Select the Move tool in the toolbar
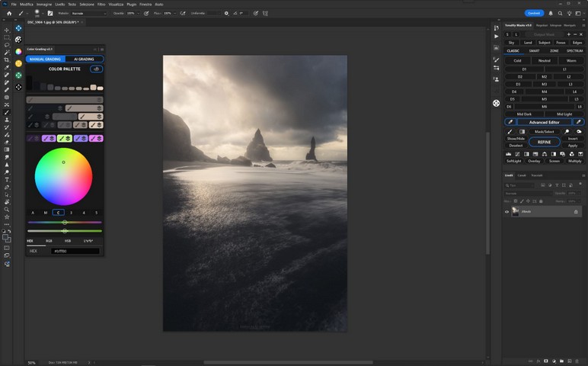588x366 pixels. (x=7, y=29)
